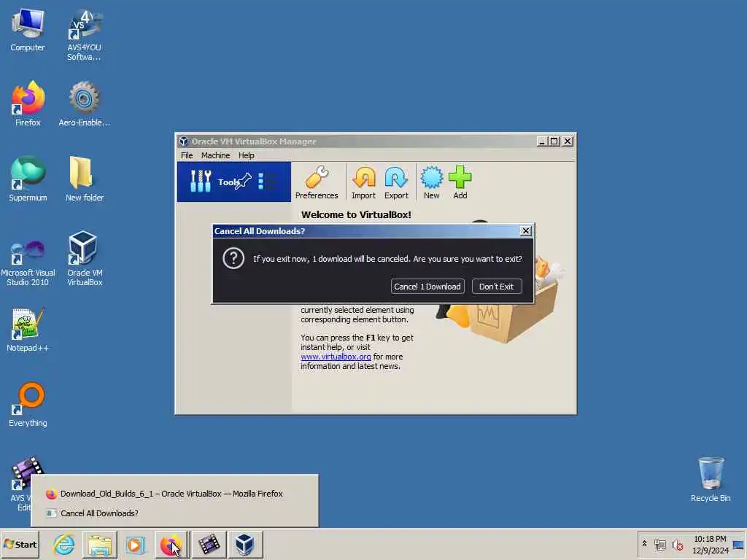Click the AVS Video Editor taskbar icon

coord(208,544)
